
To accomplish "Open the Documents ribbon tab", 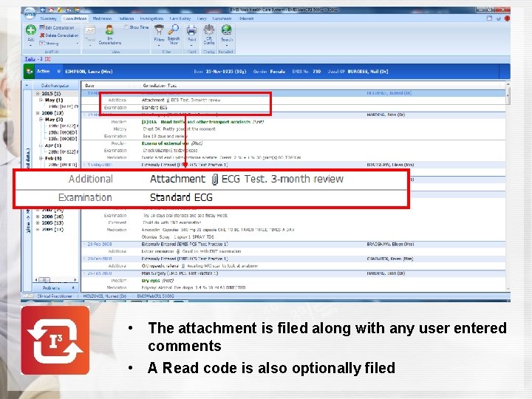I will [222, 18].
